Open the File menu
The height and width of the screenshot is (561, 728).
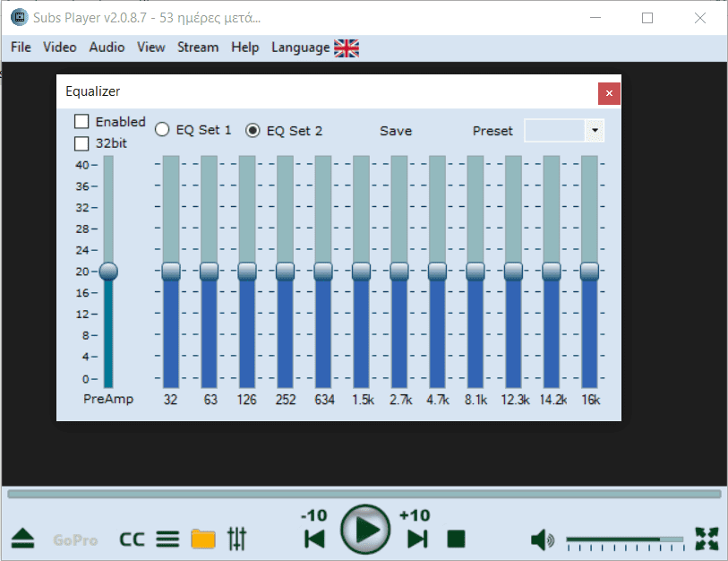(21, 47)
